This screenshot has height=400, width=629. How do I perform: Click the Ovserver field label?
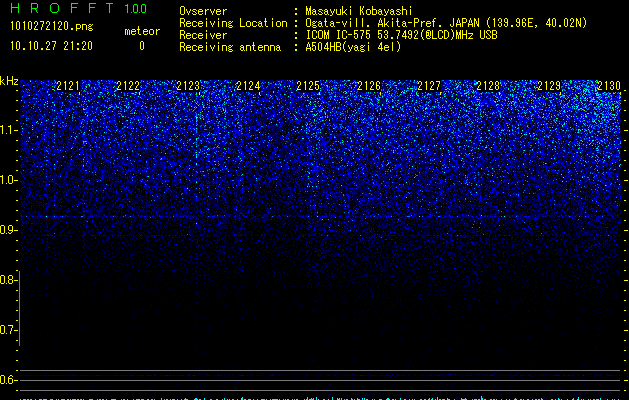tap(203, 11)
